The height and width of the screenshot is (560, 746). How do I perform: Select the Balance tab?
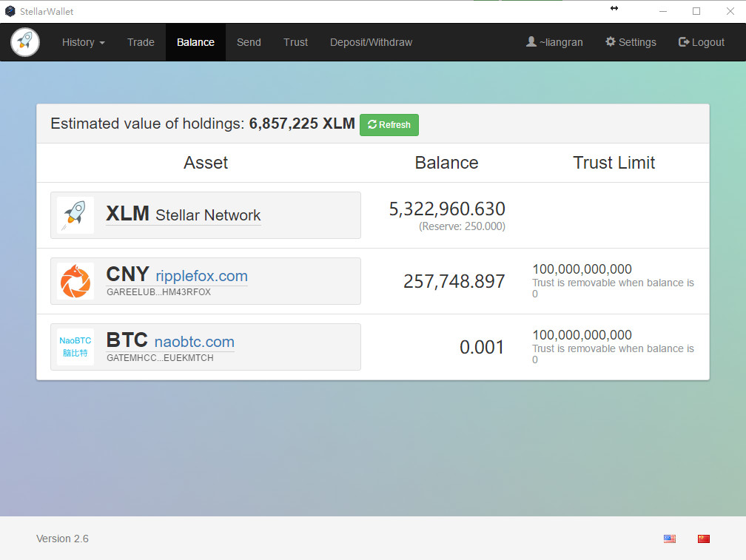point(195,42)
